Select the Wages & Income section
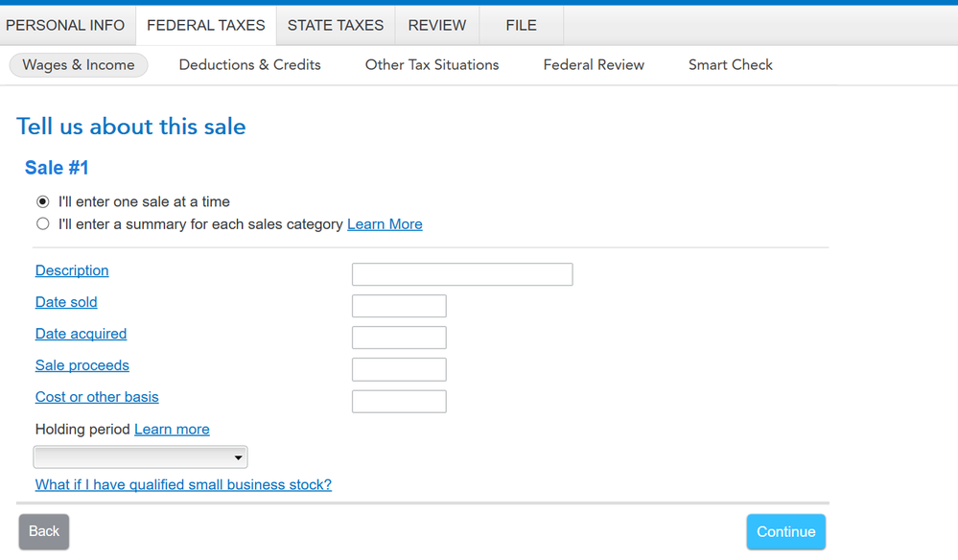Viewport: 958px width, 560px height. [79, 65]
